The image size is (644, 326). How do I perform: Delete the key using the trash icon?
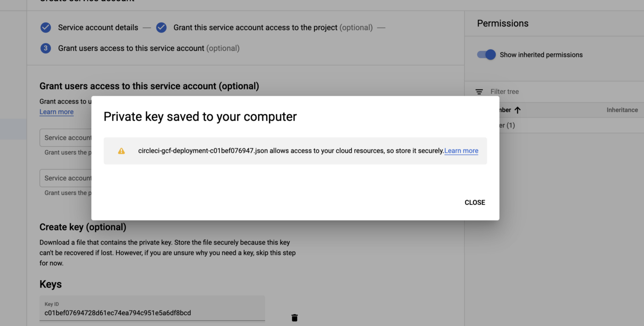pos(294,318)
